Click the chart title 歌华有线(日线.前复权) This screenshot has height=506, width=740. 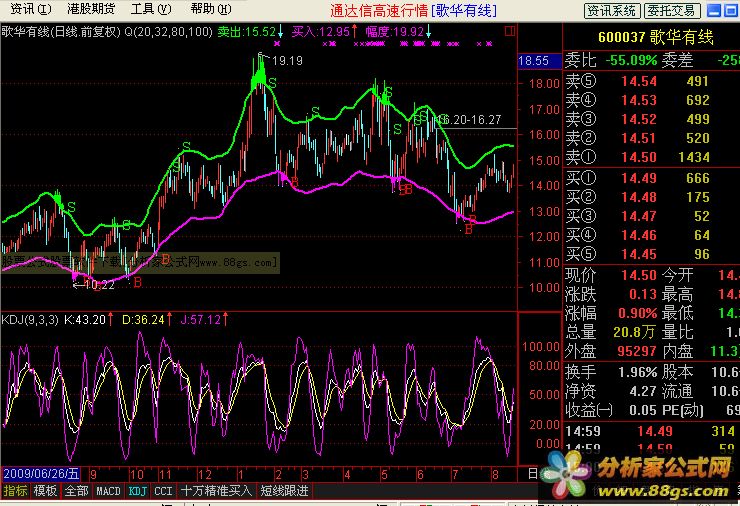pyautogui.click(x=61, y=32)
